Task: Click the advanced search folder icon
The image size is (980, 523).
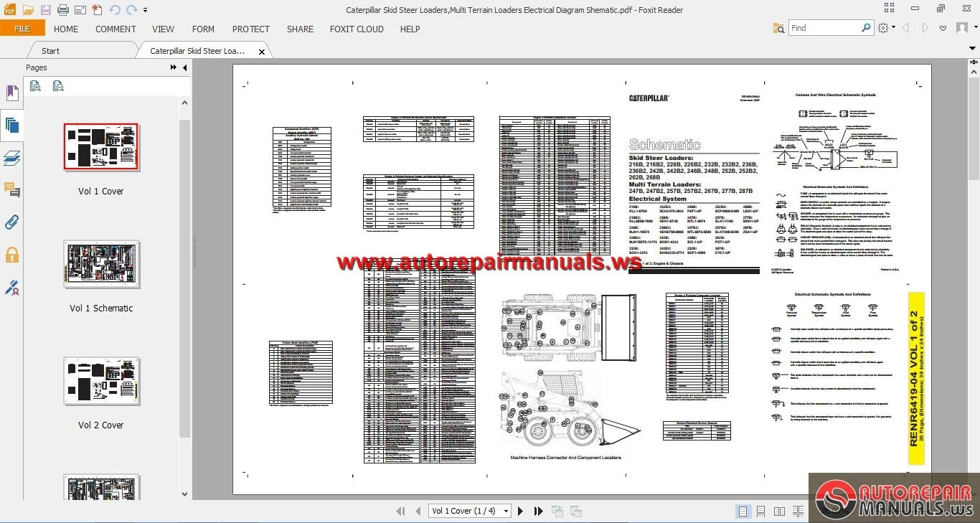Action: click(x=778, y=28)
